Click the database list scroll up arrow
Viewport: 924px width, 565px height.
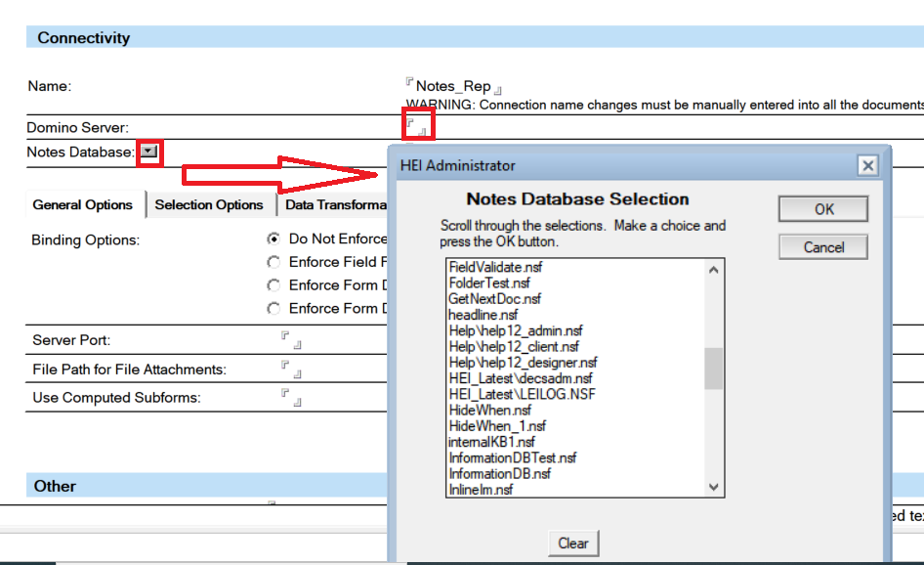coord(714,271)
